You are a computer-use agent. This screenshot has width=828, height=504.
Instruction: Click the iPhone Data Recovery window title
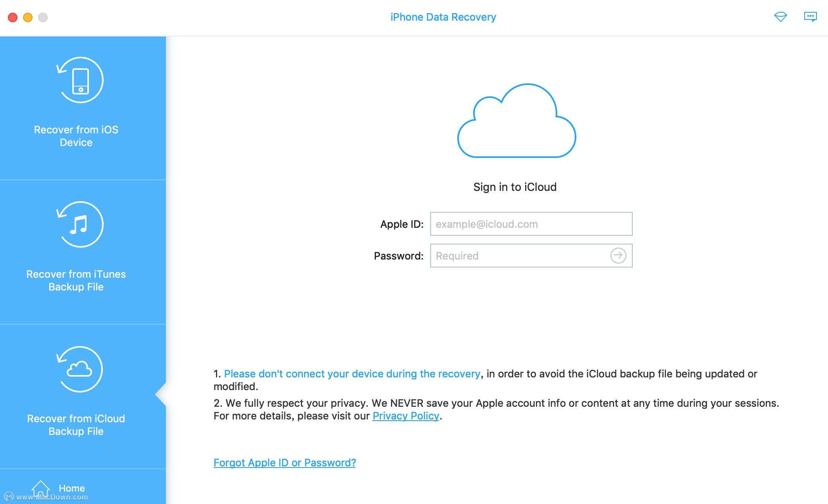pyautogui.click(x=443, y=17)
